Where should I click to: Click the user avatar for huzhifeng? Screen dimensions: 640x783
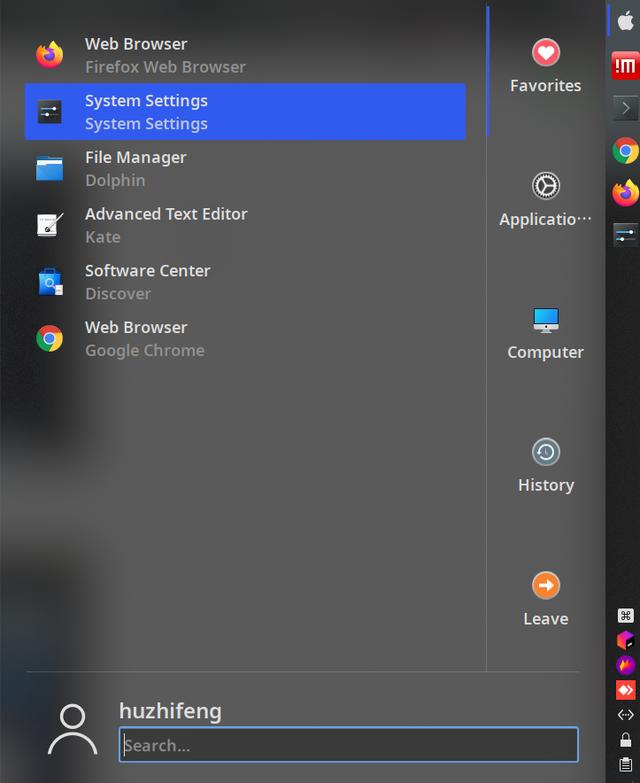click(x=72, y=730)
